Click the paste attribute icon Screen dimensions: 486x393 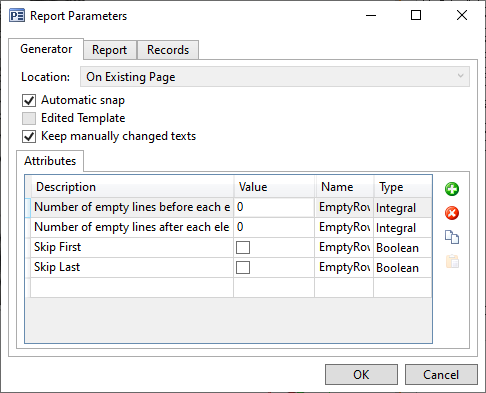[x=452, y=261]
